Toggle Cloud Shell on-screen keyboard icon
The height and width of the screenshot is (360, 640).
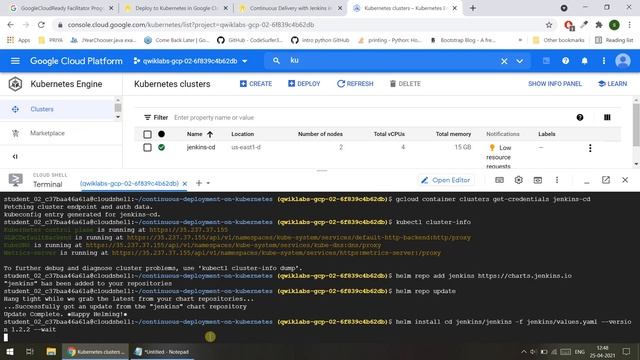click(499, 180)
